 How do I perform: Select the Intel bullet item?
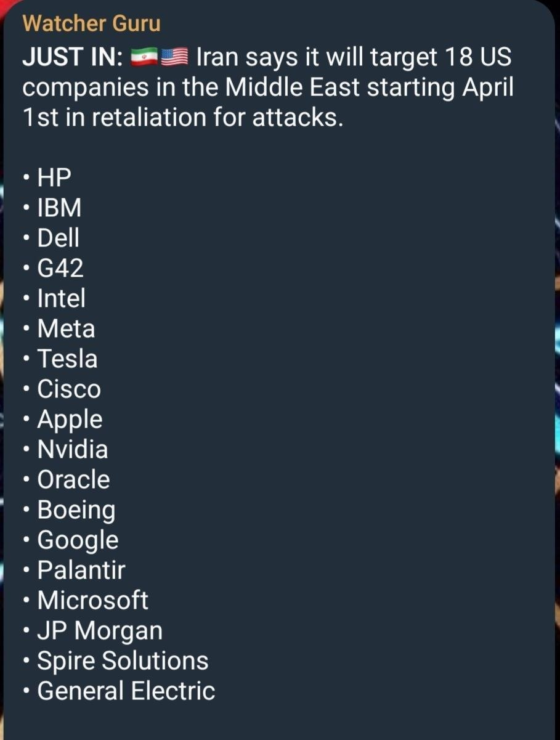62,299
